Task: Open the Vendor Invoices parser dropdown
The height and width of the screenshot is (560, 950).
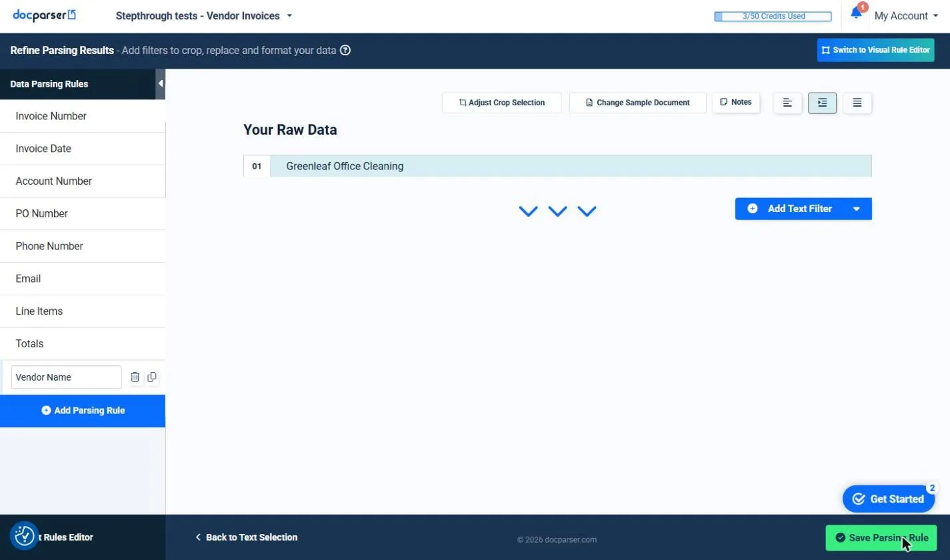Action: (x=204, y=16)
